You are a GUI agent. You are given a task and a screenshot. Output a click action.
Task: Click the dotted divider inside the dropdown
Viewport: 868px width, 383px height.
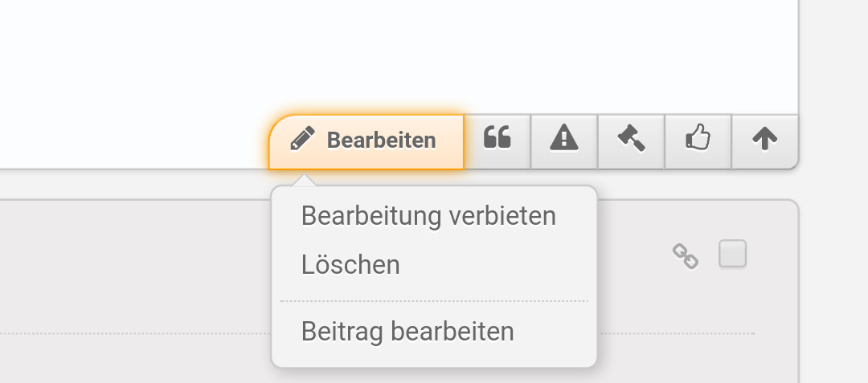434,301
